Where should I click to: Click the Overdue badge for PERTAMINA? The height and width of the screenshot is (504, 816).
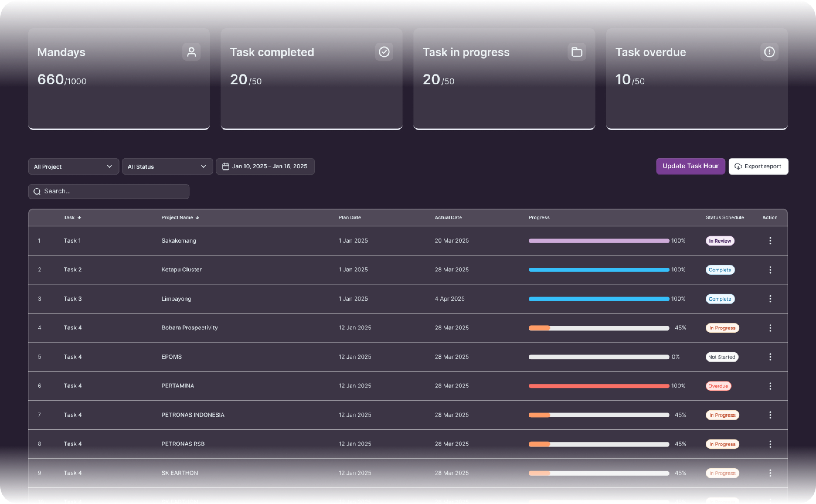coord(718,386)
